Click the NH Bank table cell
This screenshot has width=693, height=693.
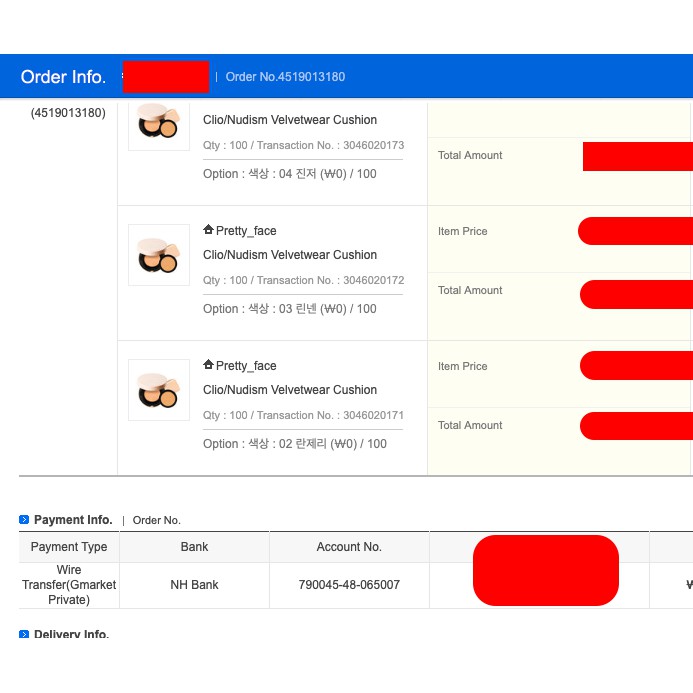tap(194, 585)
